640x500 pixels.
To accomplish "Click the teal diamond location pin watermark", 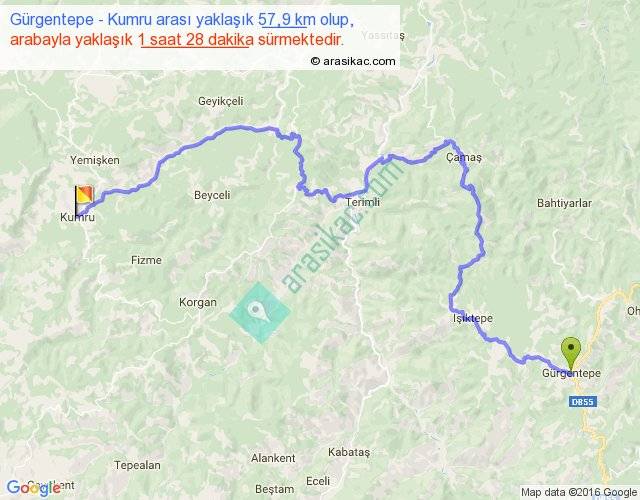I will tap(260, 313).
